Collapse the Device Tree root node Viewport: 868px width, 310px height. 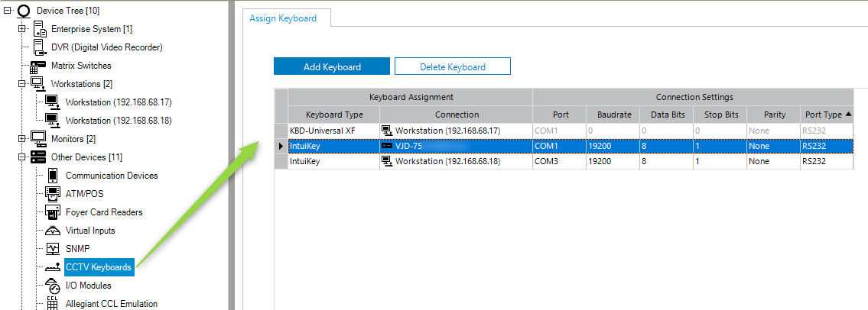7,11
